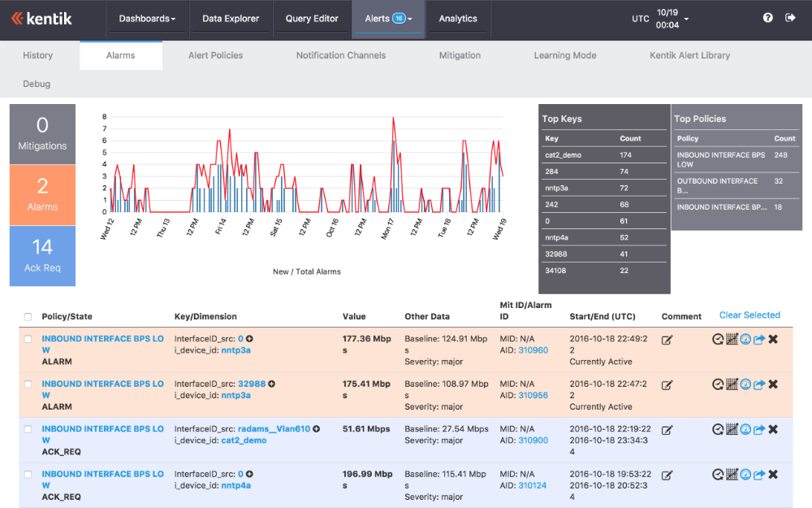The width and height of the screenshot is (812, 508).
Task: Go to the Notification Channels tab
Action: tap(341, 55)
